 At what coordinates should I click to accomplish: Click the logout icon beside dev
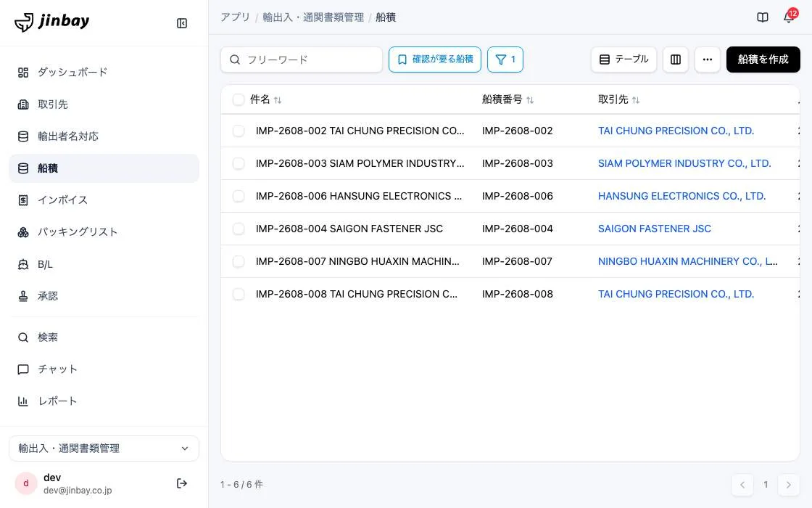click(x=182, y=483)
